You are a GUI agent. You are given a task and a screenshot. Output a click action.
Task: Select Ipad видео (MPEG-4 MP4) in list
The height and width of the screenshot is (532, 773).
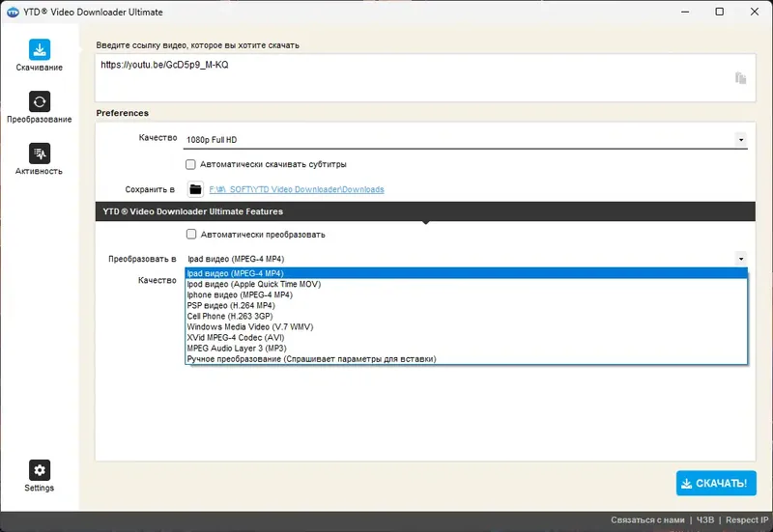467,273
